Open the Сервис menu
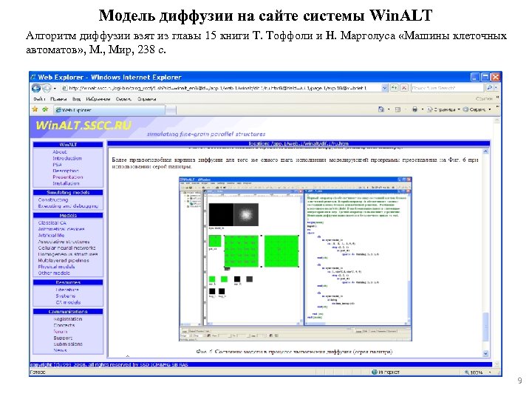 point(123,99)
